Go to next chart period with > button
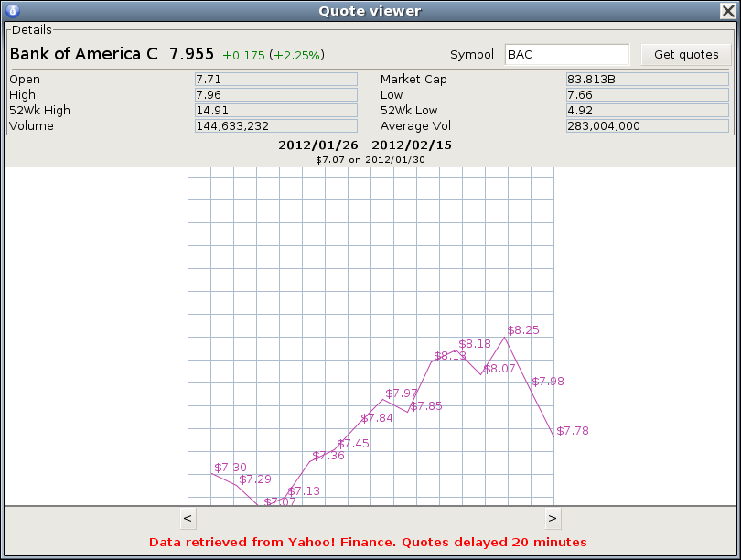This screenshot has height=560, width=741. [553, 519]
